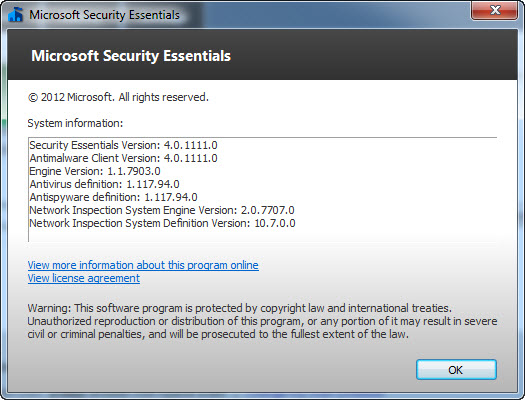Click the OK button
Viewport: 525px width, 400px height.
[456, 370]
